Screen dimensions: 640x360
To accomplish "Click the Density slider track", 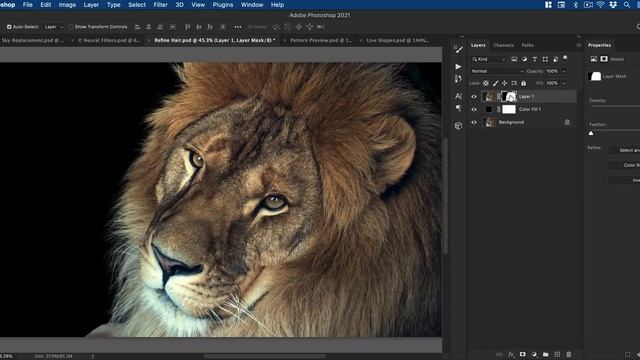I will coord(615,107).
